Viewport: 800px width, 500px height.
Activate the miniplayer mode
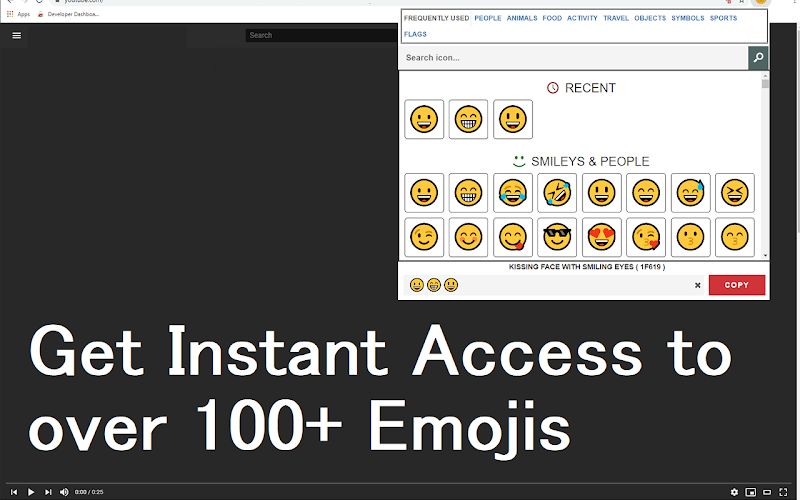(751, 492)
